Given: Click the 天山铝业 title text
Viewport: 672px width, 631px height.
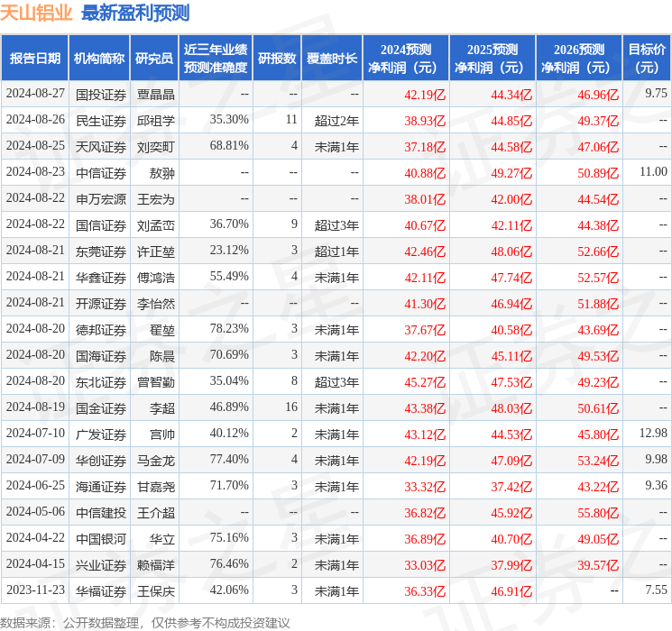Looking at the screenshot, I should click(x=36, y=13).
